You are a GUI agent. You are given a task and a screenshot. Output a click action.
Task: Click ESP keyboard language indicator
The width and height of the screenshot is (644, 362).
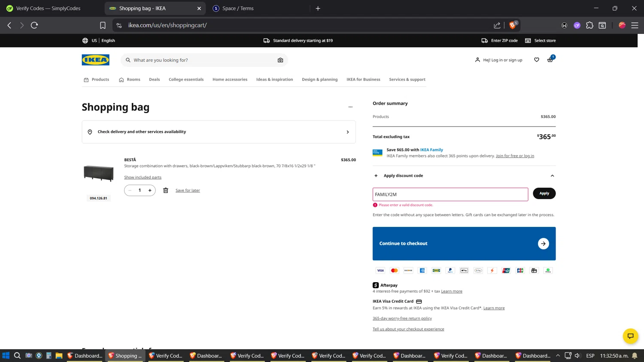click(590, 356)
